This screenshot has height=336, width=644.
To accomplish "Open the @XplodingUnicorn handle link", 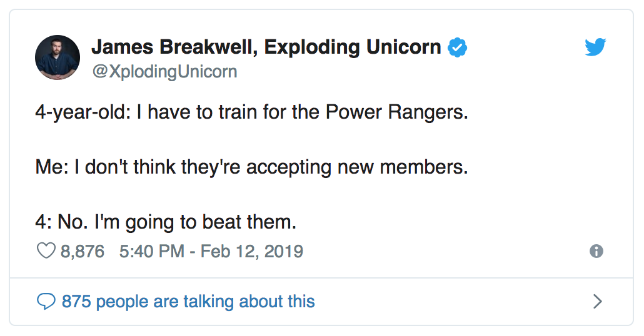I will pyautogui.click(x=164, y=72).
